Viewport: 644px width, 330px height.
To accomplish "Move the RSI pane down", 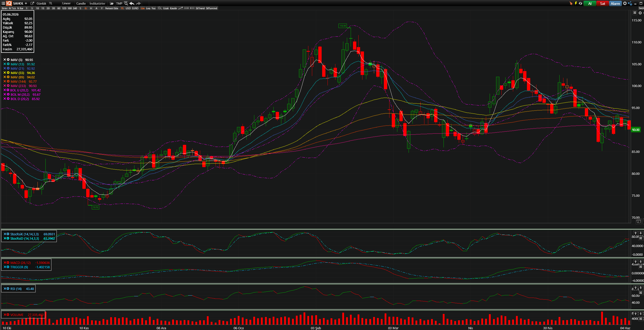I will point(640,288).
